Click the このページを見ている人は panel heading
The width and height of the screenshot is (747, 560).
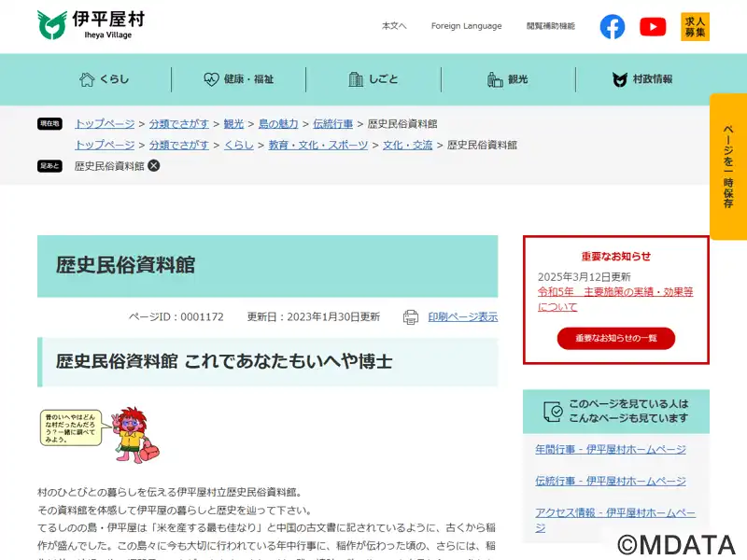pyautogui.click(x=616, y=412)
